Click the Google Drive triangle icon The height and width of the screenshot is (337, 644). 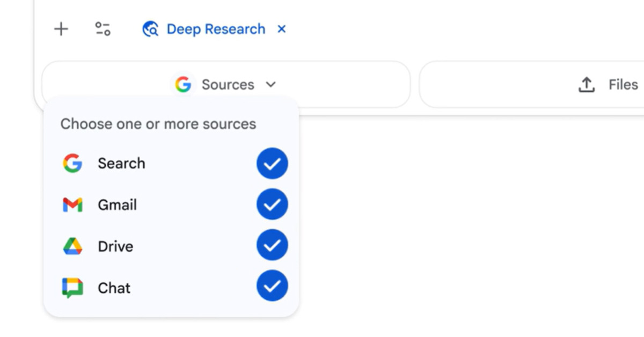(x=72, y=246)
